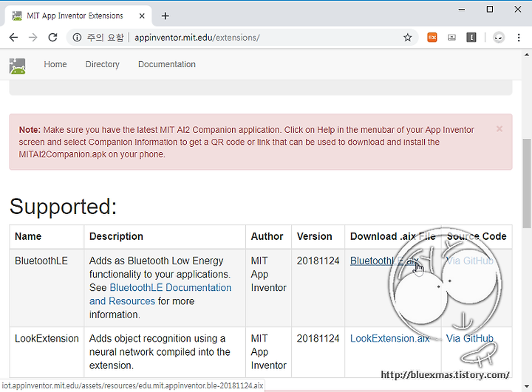Open the BluetoothLE Documentation link
This screenshot has width=532, height=392.
(x=160, y=295)
